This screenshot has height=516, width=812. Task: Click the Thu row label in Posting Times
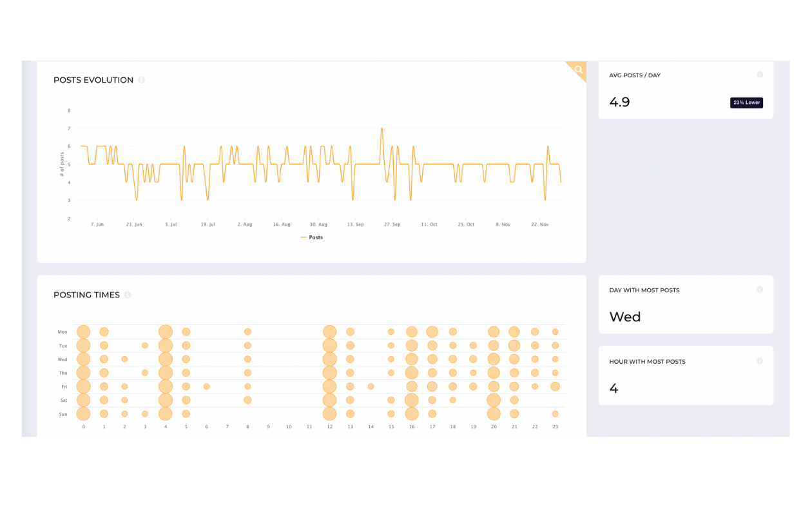click(63, 373)
